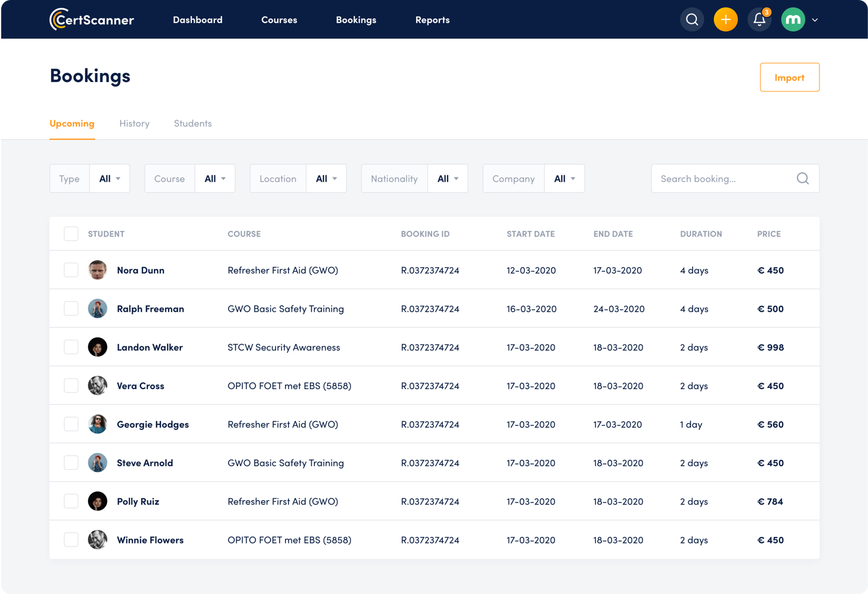This screenshot has width=868, height=594.
Task: Click the CertScanner logo
Action: click(91, 19)
